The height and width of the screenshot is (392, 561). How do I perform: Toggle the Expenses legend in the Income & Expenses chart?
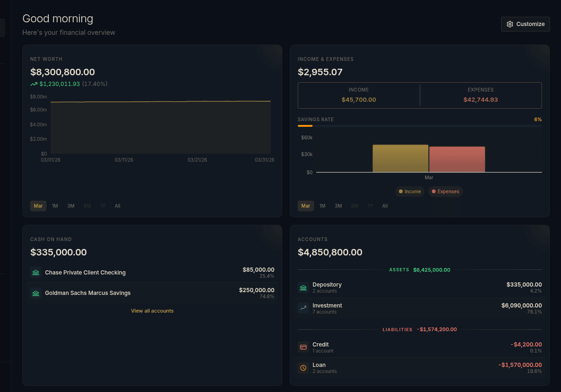(445, 191)
